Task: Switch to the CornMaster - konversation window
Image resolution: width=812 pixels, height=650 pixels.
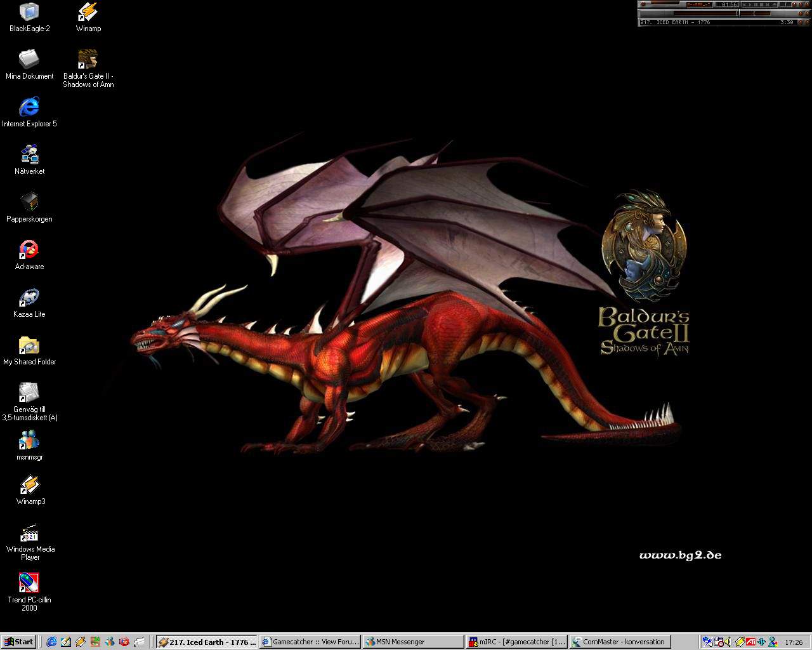Action: click(620, 642)
